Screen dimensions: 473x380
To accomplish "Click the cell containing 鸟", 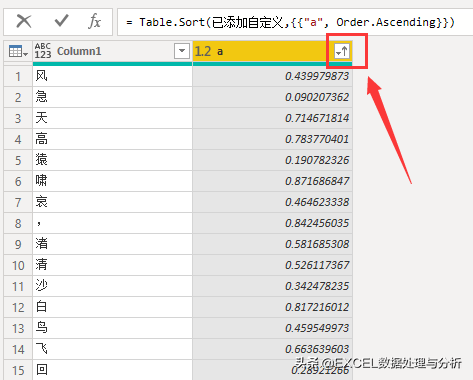I will pos(112,328).
